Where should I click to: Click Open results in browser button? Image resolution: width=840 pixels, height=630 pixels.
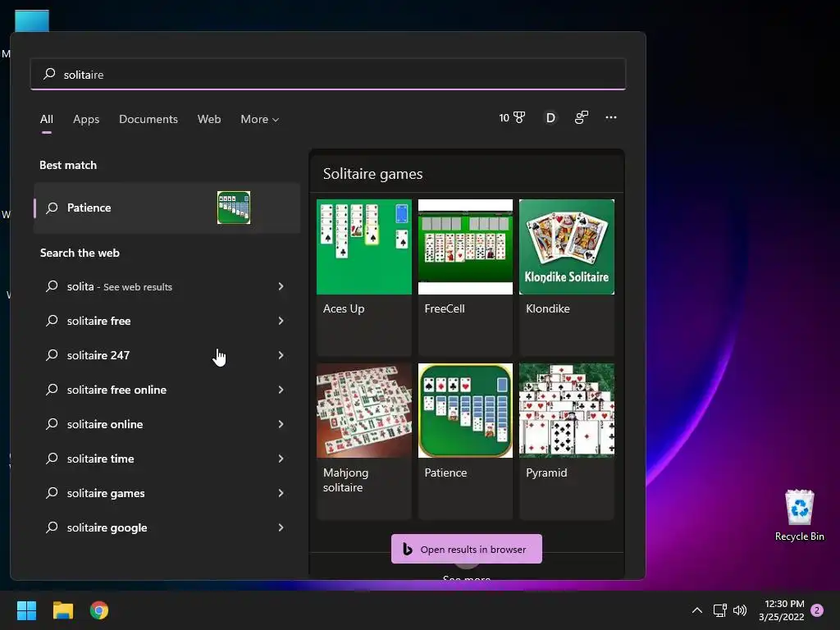pyautogui.click(x=467, y=549)
